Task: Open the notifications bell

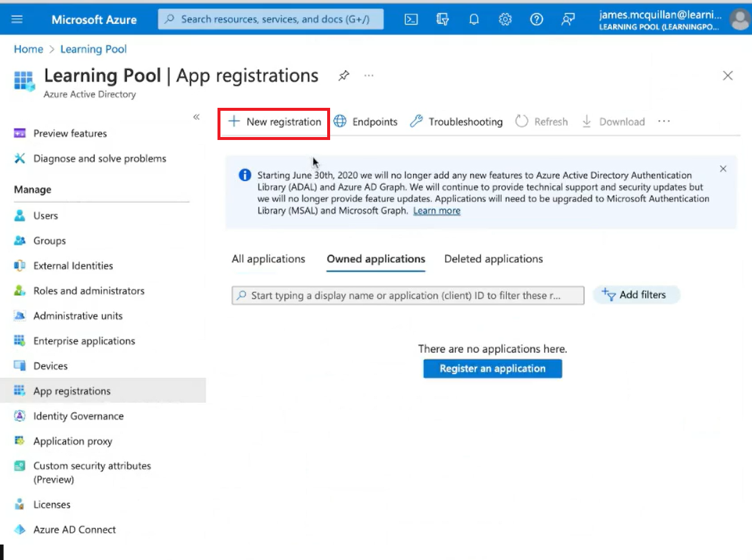Action: (x=473, y=19)
